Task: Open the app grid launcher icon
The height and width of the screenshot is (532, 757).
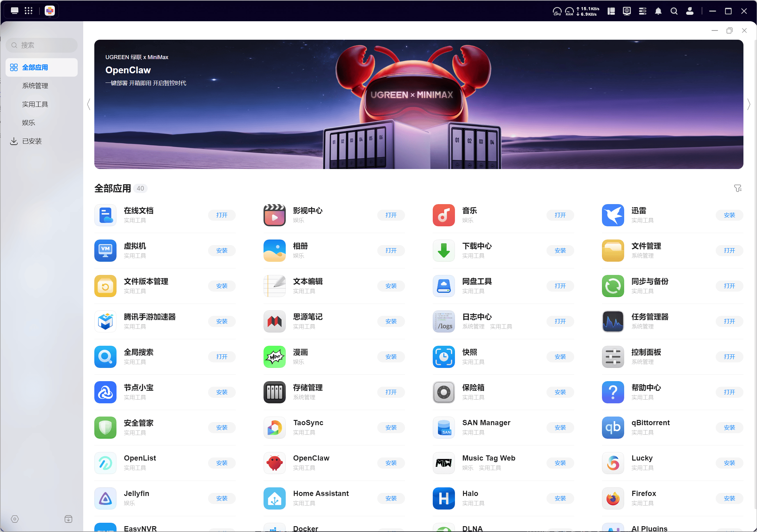Action: [29, 11]
